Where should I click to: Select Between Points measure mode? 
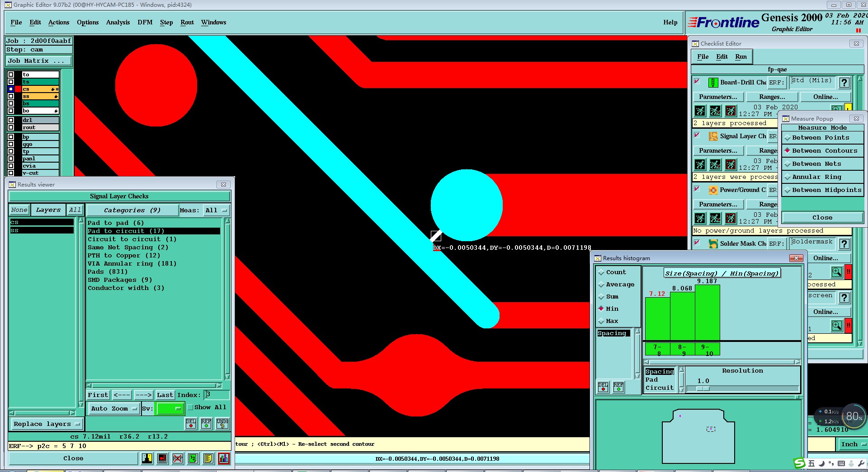point(823,138)
